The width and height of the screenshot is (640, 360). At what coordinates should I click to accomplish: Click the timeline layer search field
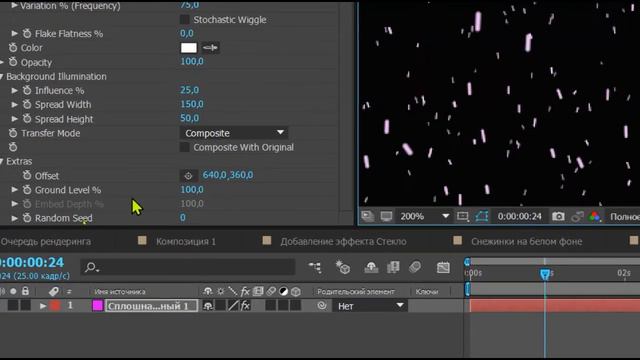tap(188, 267)
